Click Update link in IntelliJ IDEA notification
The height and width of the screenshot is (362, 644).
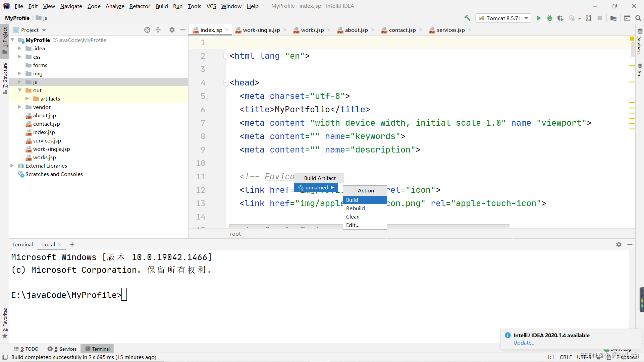(x=524, y=343)
